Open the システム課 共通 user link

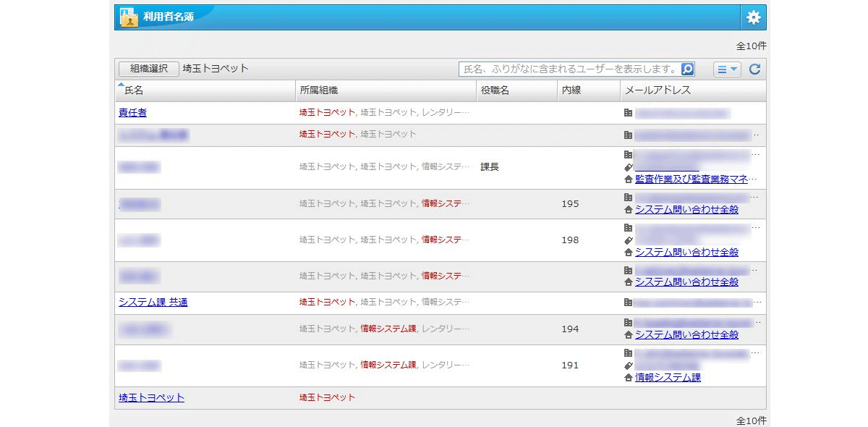click(x=153, y=303)
